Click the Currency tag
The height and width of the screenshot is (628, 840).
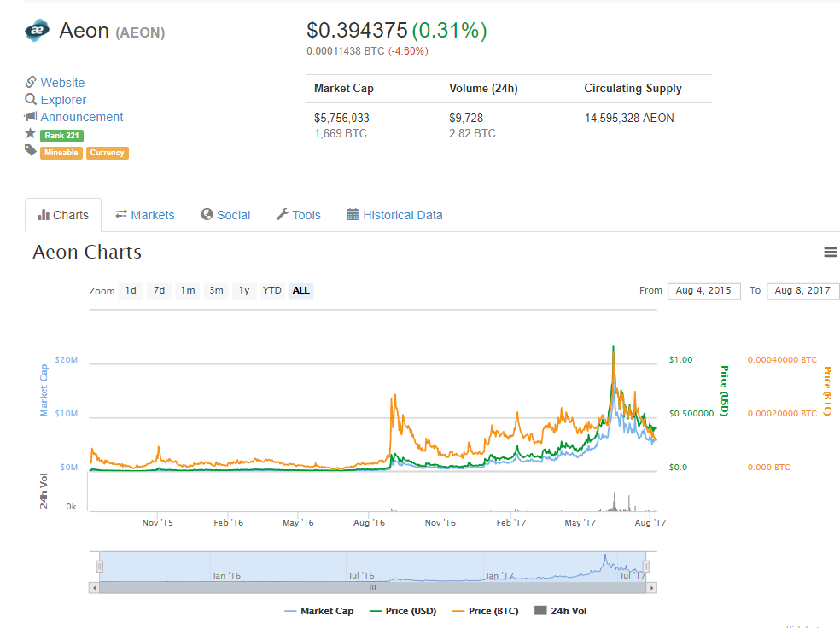click(108, 153)
